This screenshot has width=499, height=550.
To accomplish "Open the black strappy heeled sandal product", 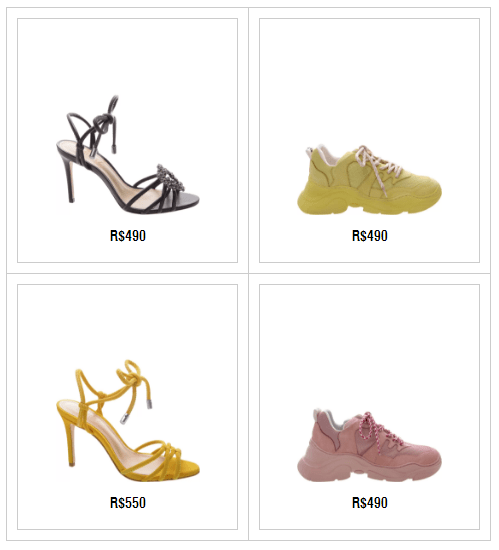I will coord(128,155).
